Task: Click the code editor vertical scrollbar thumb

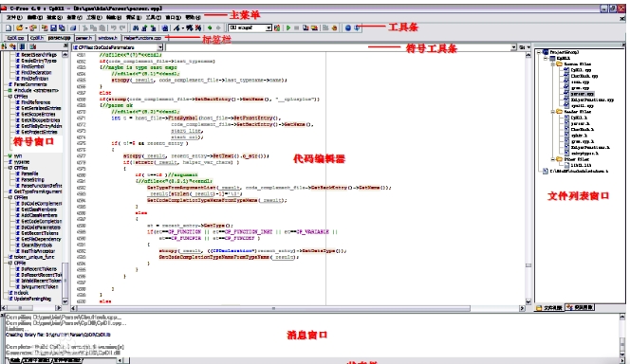Action: coord(528,265)
